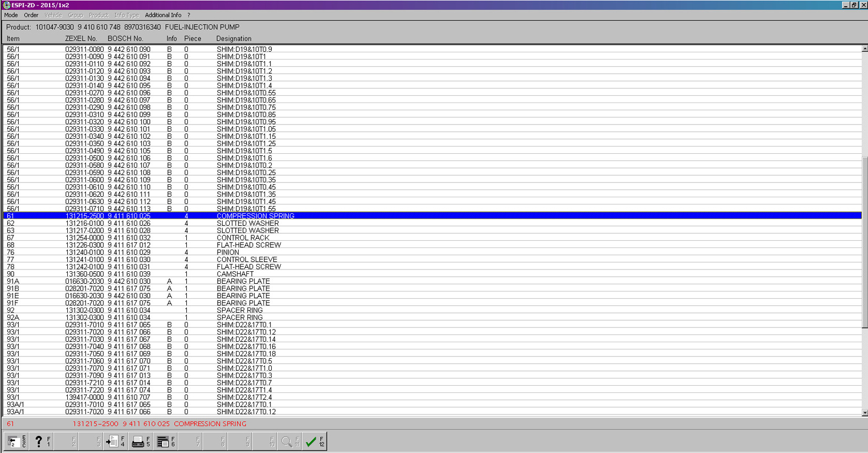The width and height of the screenshot is (868, 453).
Task: Click the ESPI-ZD application icon in title bar
Action: 7,5
